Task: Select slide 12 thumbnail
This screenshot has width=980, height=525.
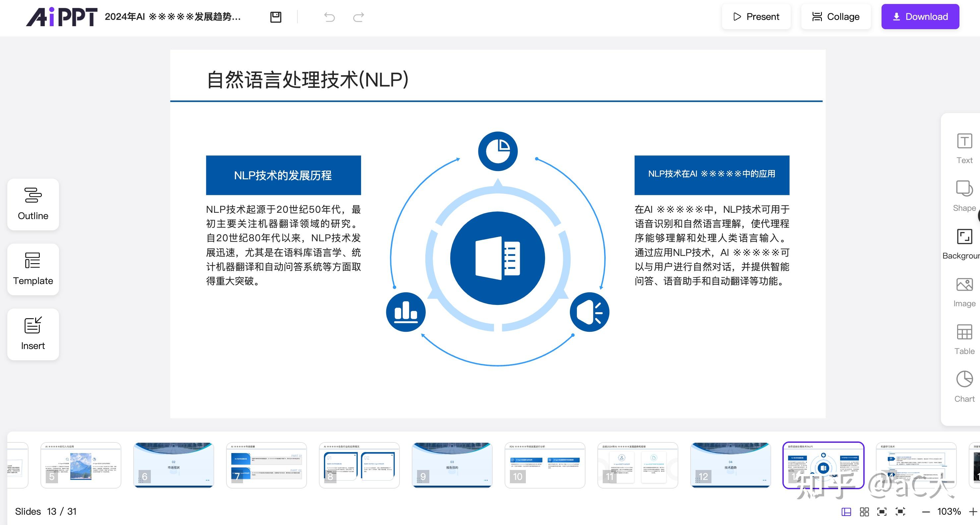Action: tap(730, 465)
